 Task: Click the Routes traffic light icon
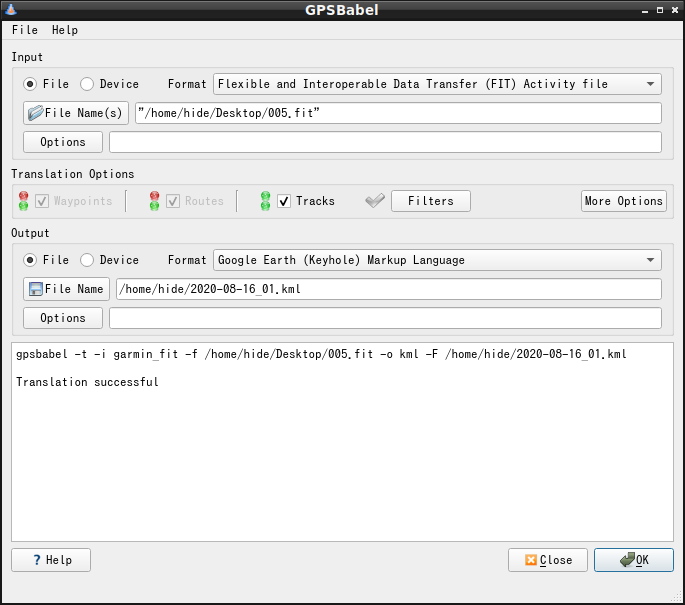(155, 201)
